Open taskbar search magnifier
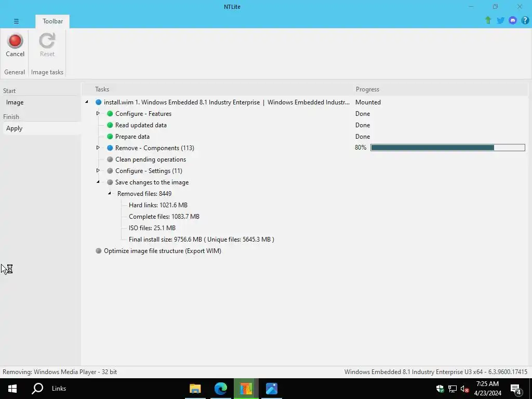The width and height of the screenshot is (532, 399). click(37, 389)
